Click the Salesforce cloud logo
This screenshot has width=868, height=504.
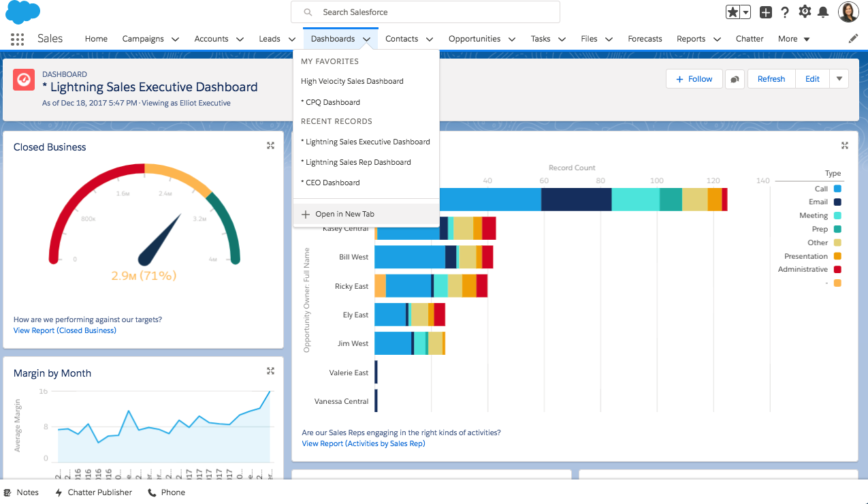click(22, 12)
